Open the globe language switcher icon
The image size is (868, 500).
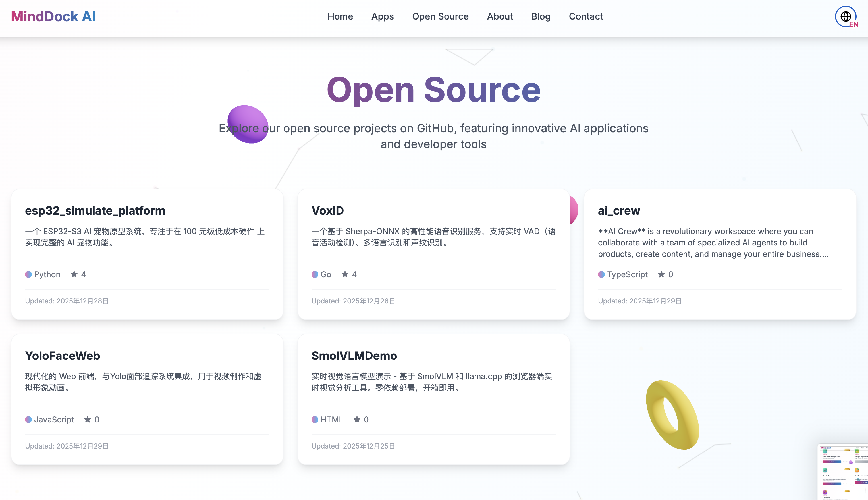[845, 16]
